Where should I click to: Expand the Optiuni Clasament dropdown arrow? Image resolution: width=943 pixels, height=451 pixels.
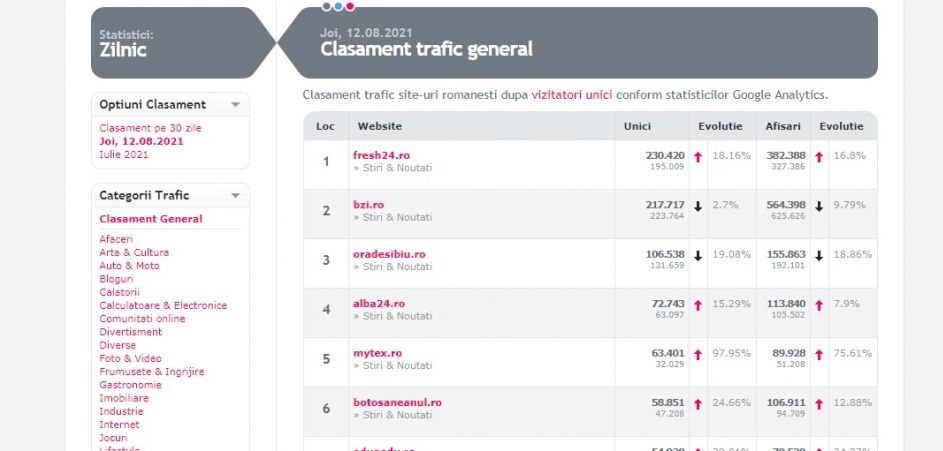(x=236, y=105)
